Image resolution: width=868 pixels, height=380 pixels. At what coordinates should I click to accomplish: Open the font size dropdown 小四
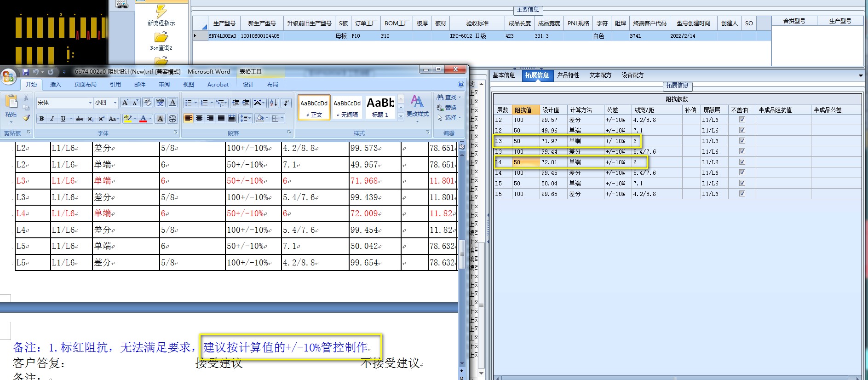coord(115,103)
